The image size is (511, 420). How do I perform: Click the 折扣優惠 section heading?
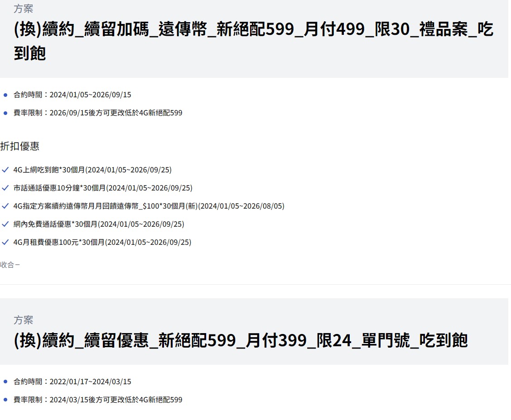tap(19, 146)
